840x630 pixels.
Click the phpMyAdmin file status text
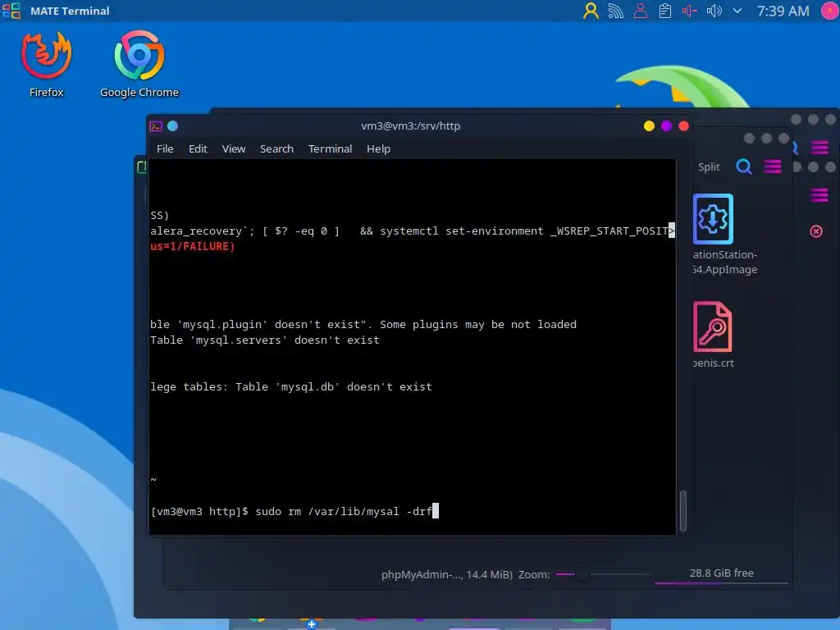pos(447,575)
